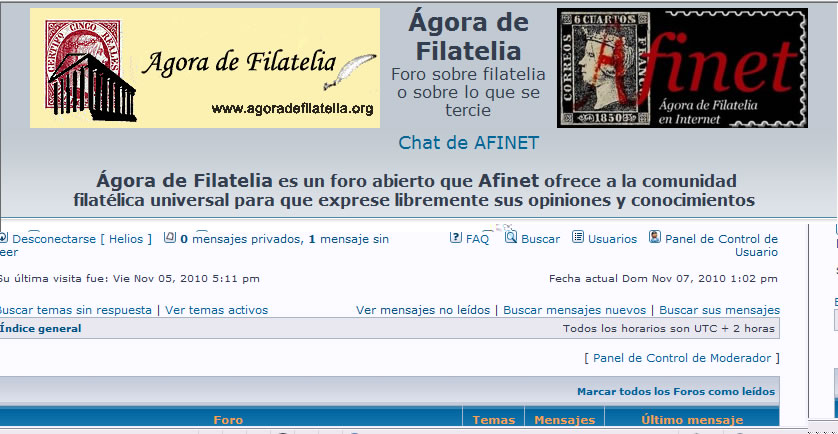The image size is (838, 434).
Task: Click the last visit date text
Action: (129, 278)
